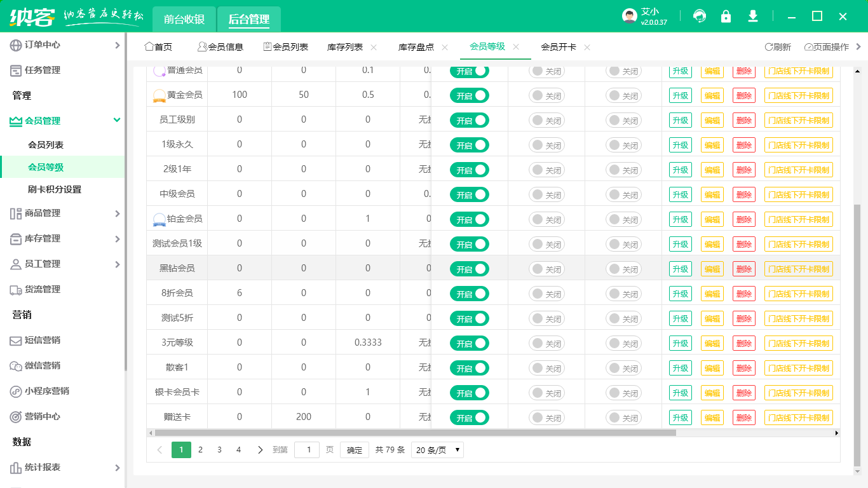Toggle the second 关闭 switch for 赠送卡

pyautogui.click(x=623, y=417)
